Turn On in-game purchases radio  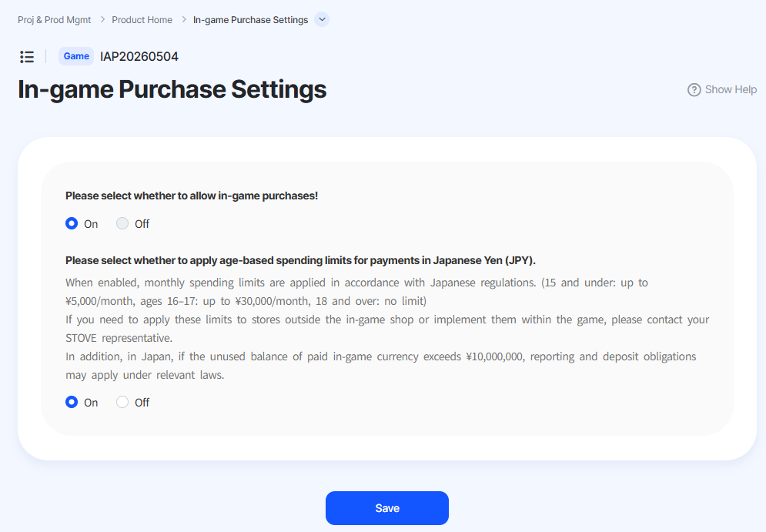pyautogui.click(x=72, y=224)
